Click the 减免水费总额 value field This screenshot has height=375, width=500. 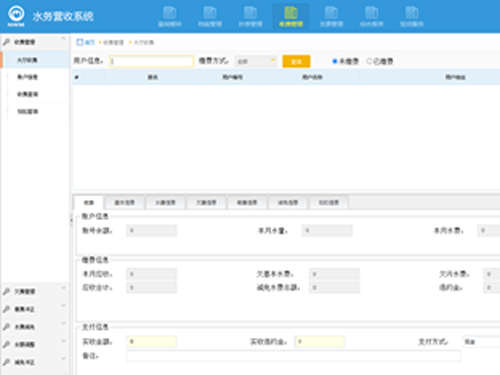[334, 287]
